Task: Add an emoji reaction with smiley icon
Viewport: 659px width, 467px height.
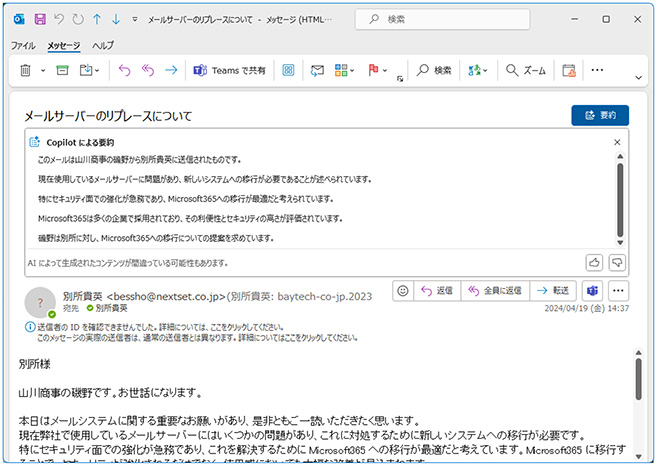Action: pos(403,290)
